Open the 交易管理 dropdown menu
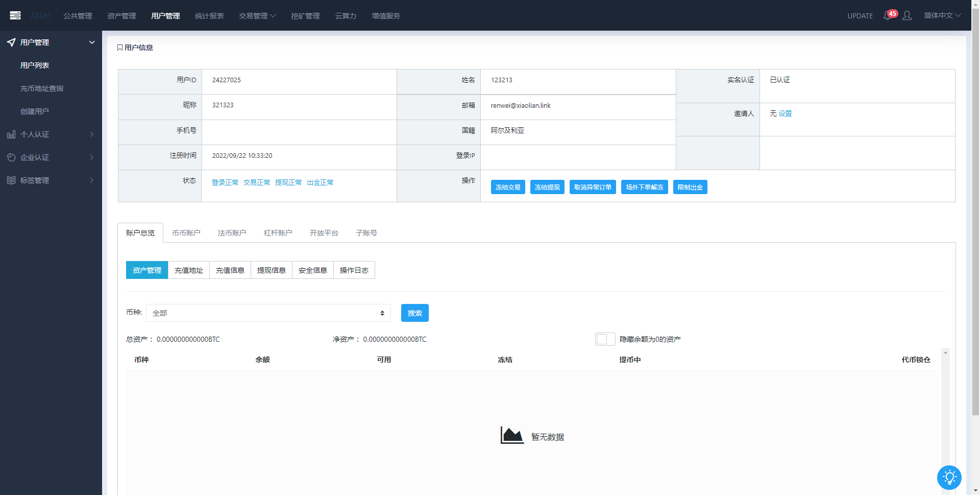The width and height of the screenshot is (980, 495). click(x=257, y=16)
